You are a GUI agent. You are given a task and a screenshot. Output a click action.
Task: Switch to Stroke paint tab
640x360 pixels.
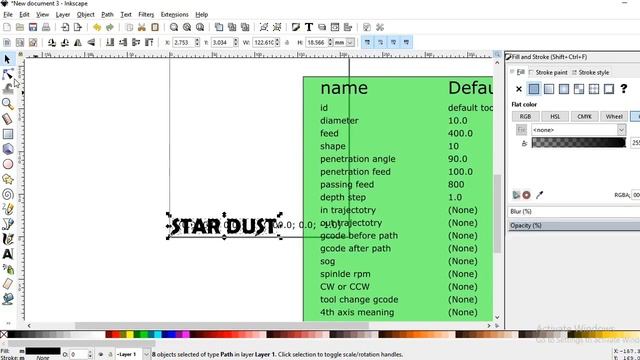pos(548,72)
